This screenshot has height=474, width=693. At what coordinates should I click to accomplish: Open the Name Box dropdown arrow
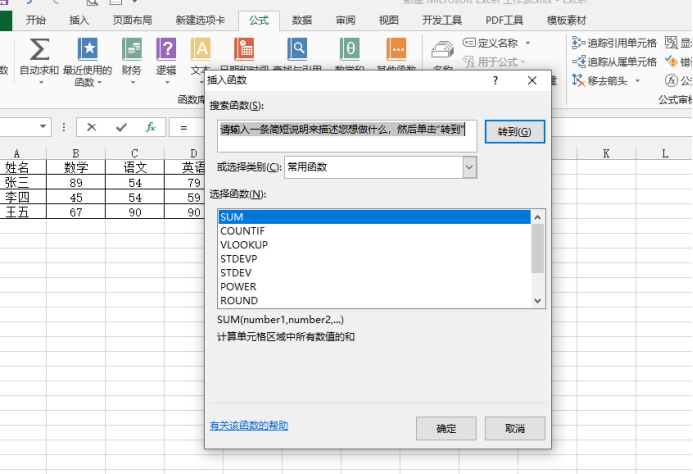[x=43, y=126]
